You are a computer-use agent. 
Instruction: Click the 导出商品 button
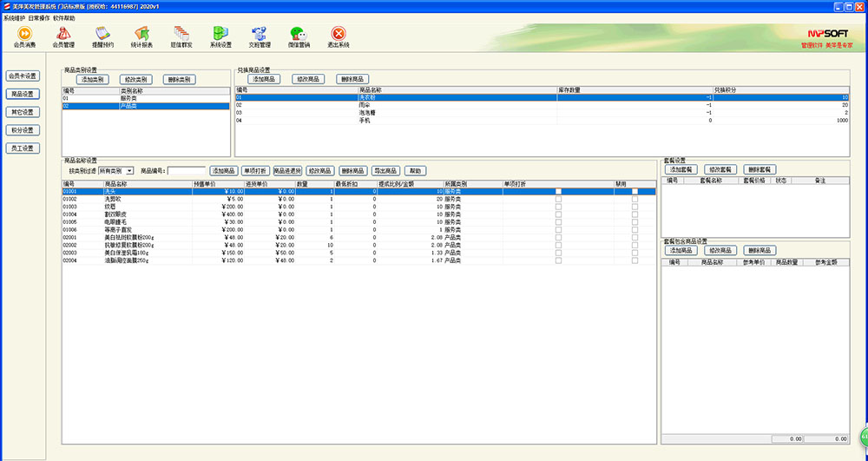(385, 171)
